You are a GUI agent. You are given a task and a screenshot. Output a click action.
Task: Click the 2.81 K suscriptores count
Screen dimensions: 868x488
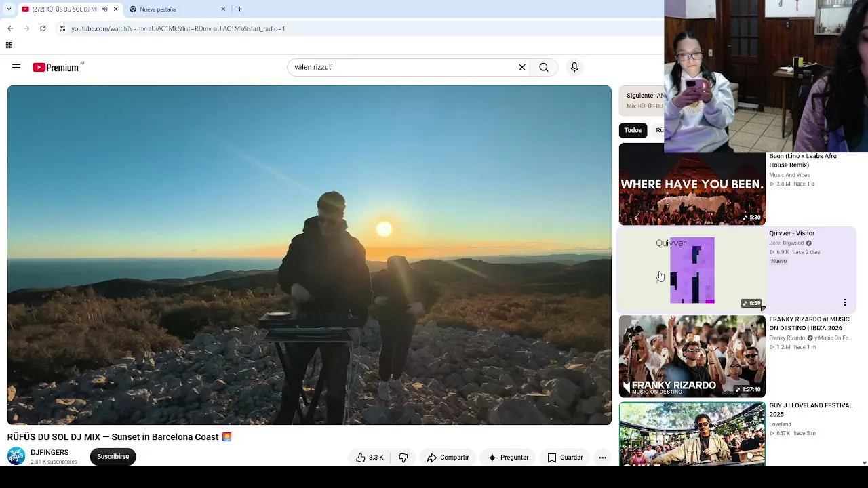click(x=54, y=462)
